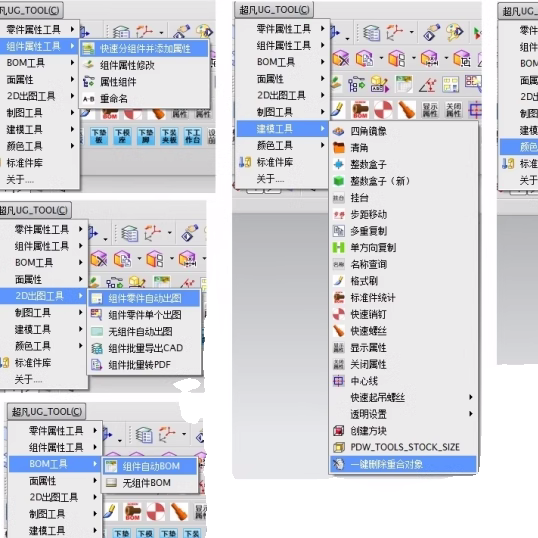Click the icon beside 组件批量转PDF
This screenshot has height=538, width=538.
(96, 365)
